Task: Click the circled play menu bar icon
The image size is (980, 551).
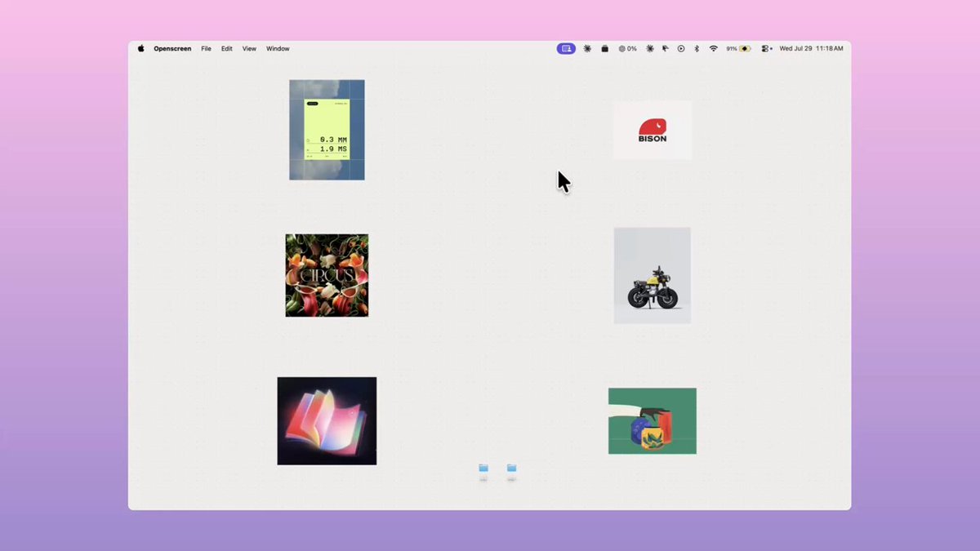Action: coord(681,49)
